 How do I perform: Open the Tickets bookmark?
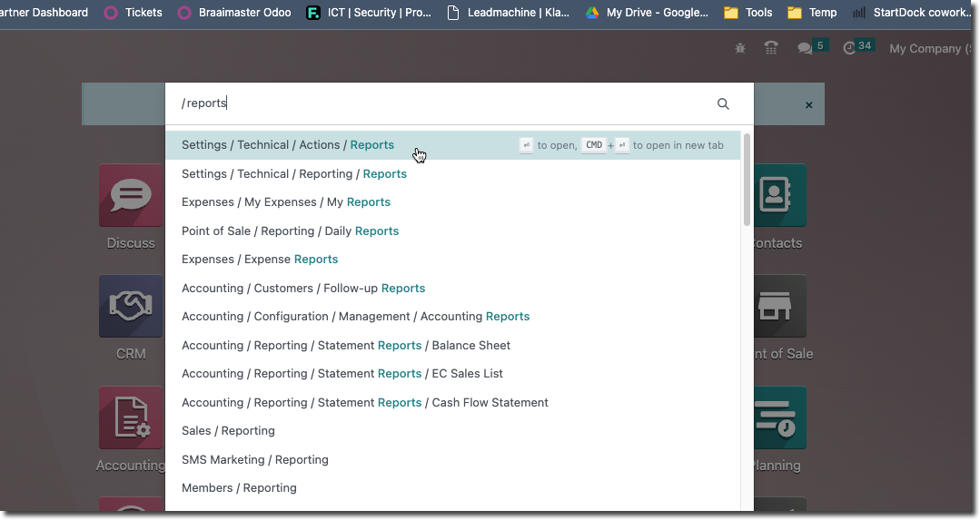point(133,13)
